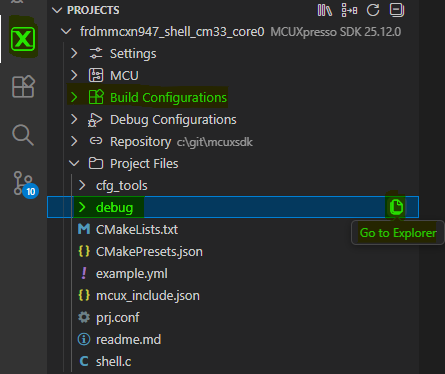Screen dimensions: 445x374
Task: Expand the MCU node chevron
Action: pos(74,75)
